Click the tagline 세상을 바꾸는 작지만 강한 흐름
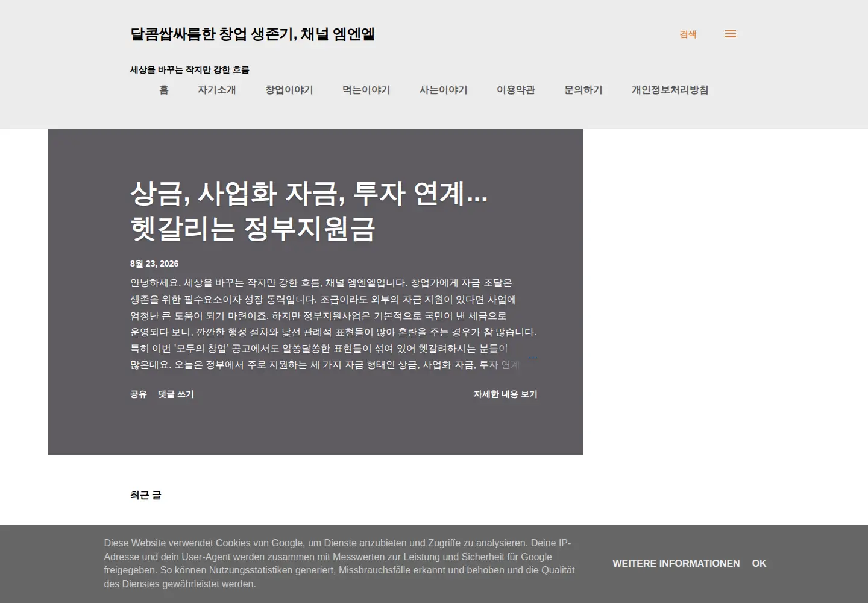Screen dimensions: 868x603 pos(190,69)
